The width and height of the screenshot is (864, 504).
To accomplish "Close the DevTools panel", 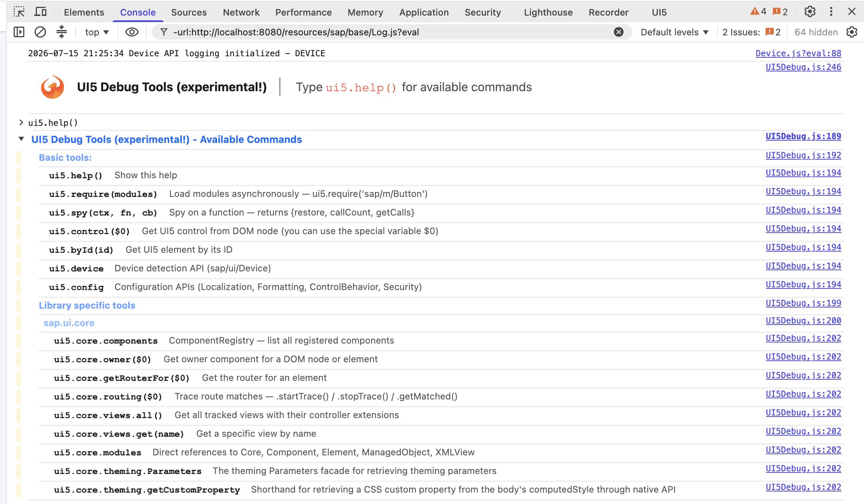I will click(x=851, y=12).
